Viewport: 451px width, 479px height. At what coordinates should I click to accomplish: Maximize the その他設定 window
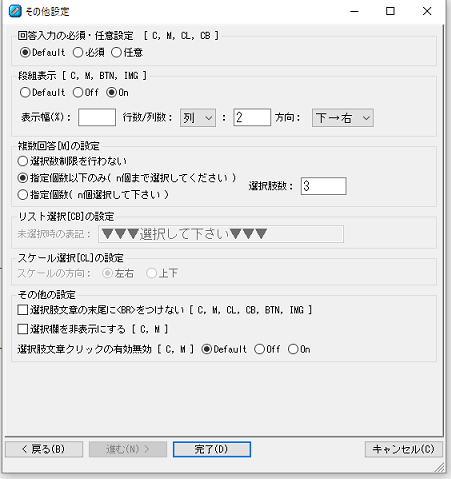tap(390, 11)
